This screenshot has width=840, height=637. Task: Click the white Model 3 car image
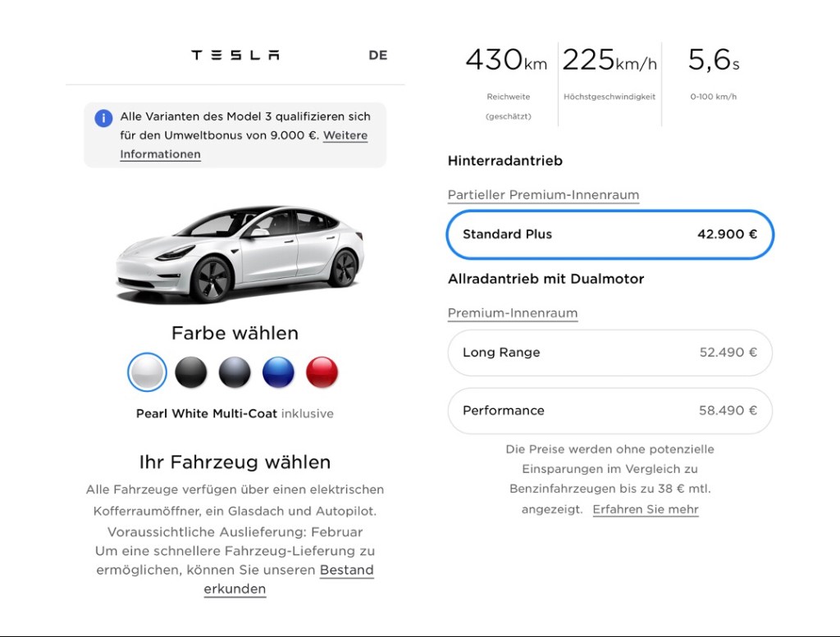[240, 253]
